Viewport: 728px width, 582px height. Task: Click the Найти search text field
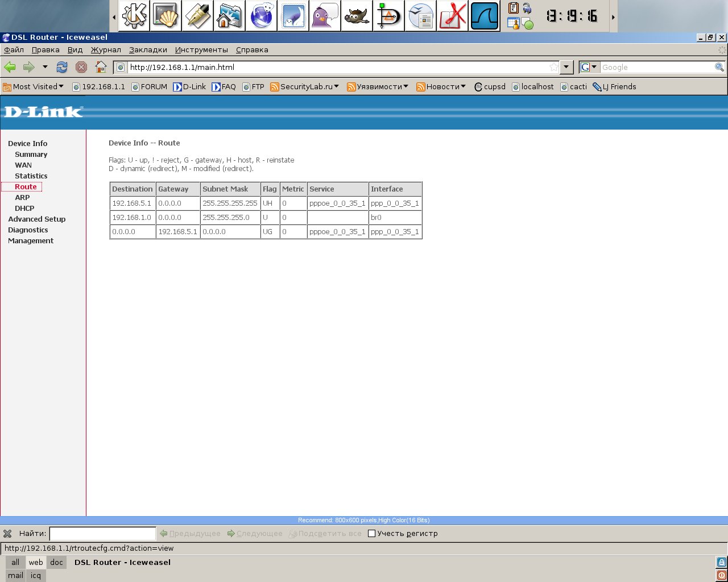(102, 534)
